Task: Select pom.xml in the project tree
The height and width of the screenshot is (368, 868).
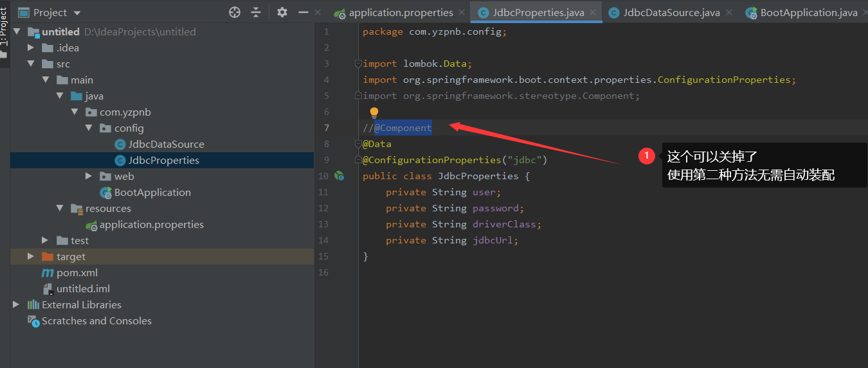Action: 77,273
